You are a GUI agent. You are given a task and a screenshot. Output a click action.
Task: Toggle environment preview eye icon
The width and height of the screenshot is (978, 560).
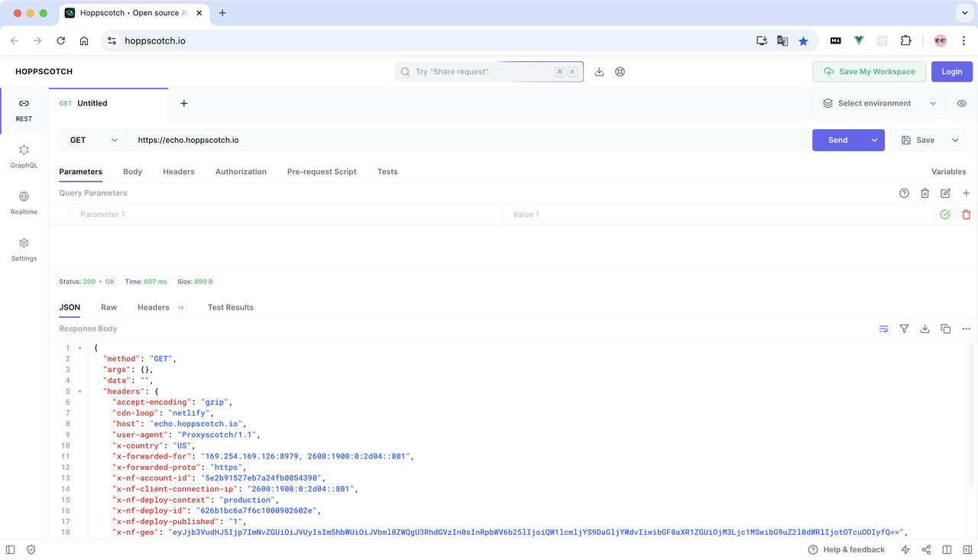(x=961, y=103)
